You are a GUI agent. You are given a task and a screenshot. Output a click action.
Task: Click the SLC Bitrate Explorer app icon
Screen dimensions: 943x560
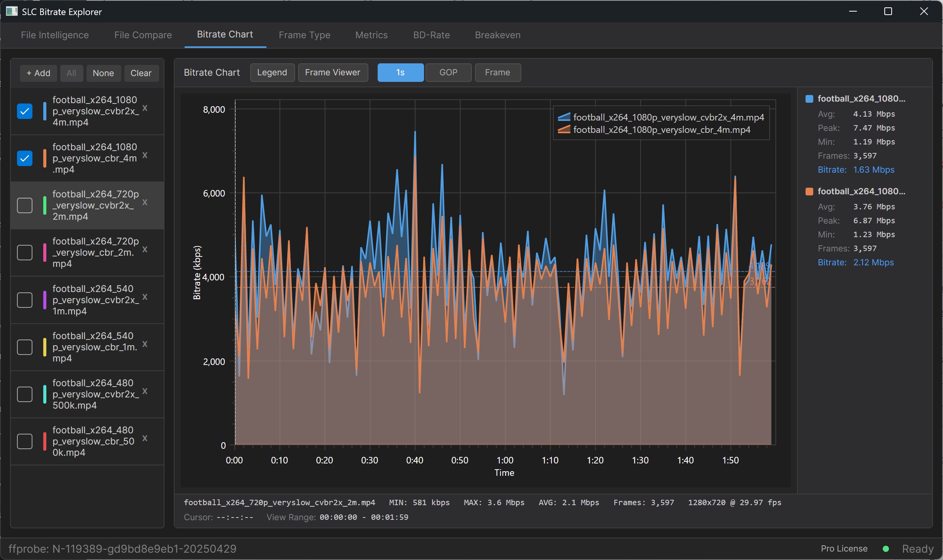coord(12,11)
